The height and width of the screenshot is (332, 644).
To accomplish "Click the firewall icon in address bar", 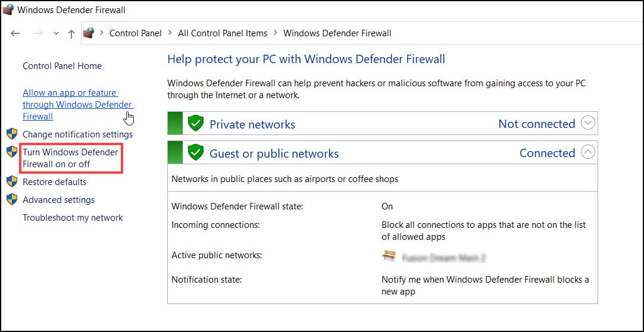I will click(x=89, y=33).
